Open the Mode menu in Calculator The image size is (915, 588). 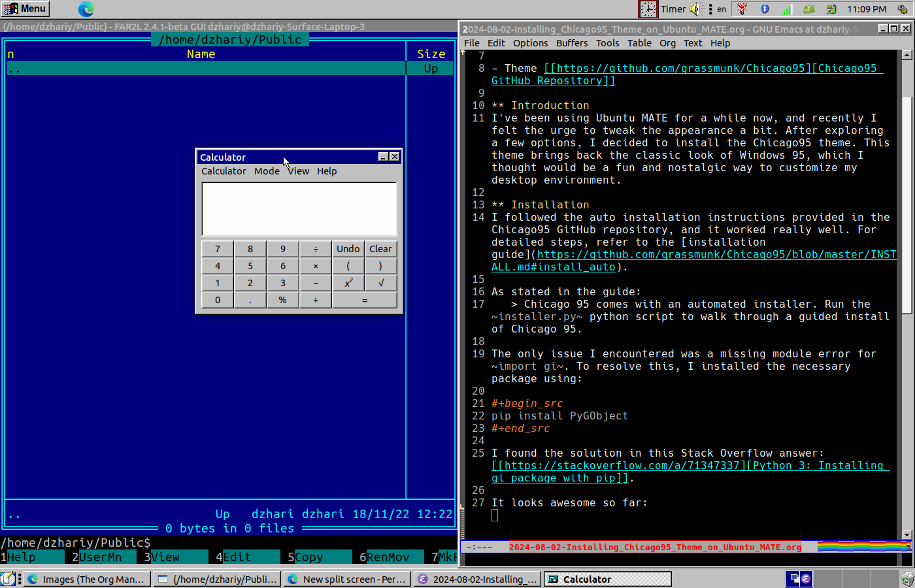(x=267, y=171)
